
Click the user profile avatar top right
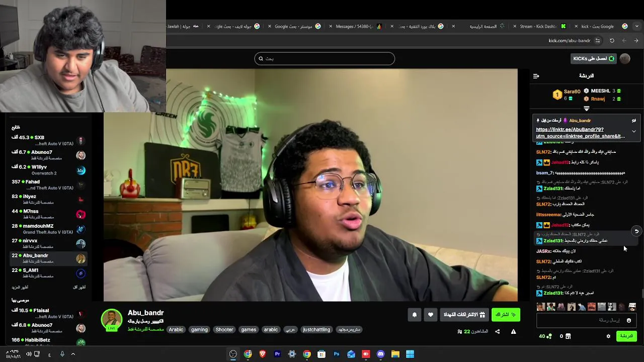625,58
